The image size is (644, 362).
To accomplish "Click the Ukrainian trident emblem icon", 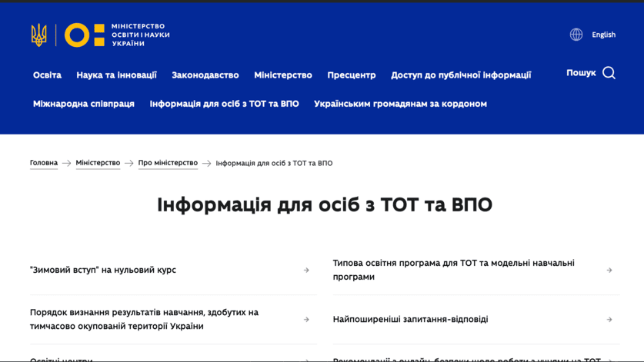I will click(x=39, y=35).
